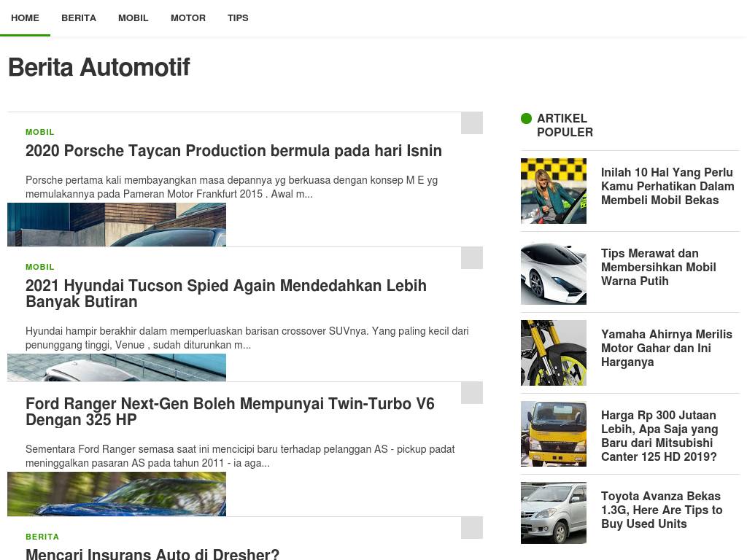This screenshot has width=747, height=560.
Task: Click the Porsche pertama kali membayangkan excerpt text
Action: pos(231,187)
